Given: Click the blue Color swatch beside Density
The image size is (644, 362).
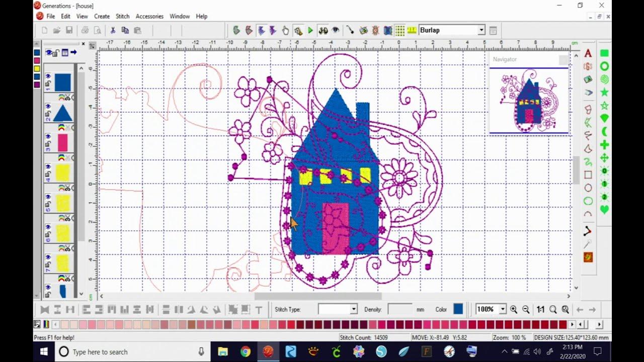Looking at the screenshot, I should [458, 309].
